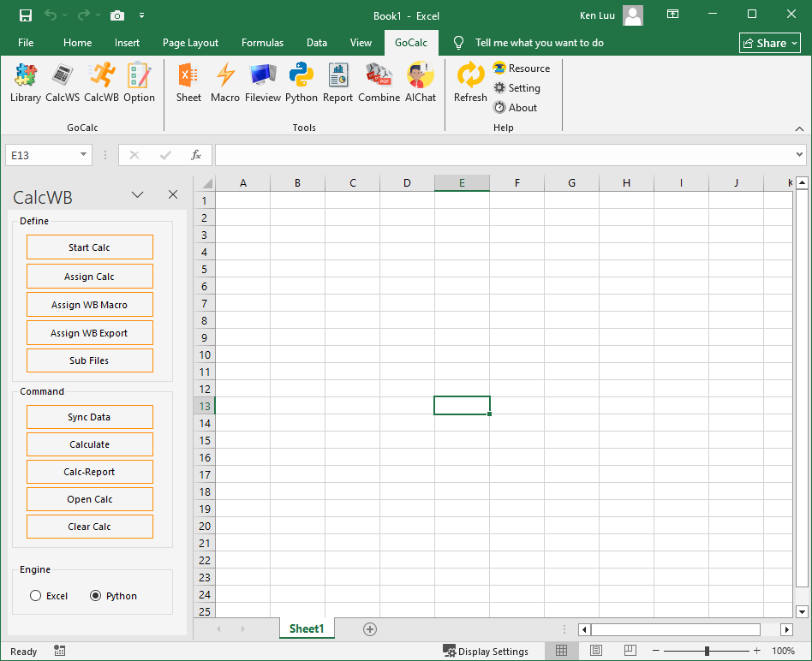Switch to the Data tab
Image resolution: width=812 pixels, height=661 pixels.
[x=317, y=43]
